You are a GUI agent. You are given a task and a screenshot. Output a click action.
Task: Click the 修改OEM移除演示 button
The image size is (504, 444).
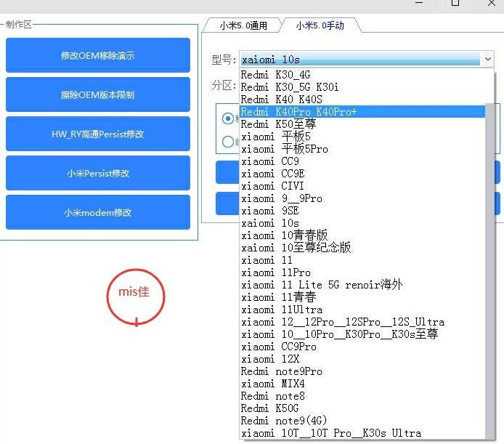point(97,56)
